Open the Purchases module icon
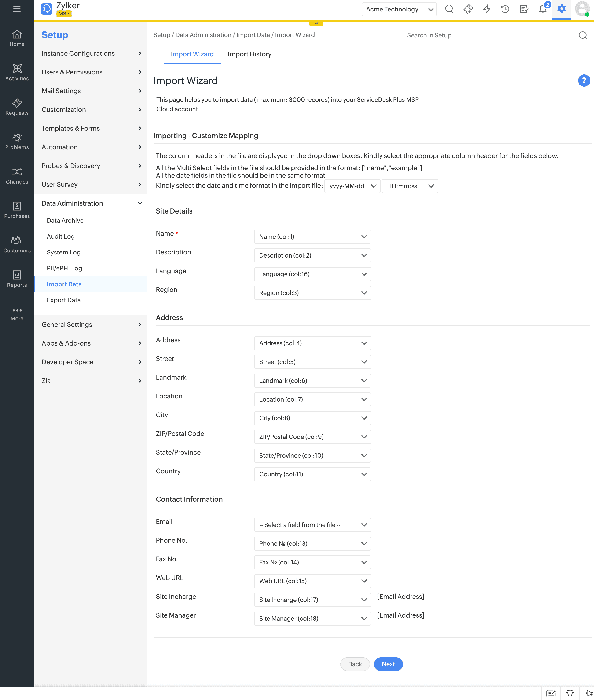Image resolution: width=594 pixels, height=700 pixels. (x=17, y=210)
